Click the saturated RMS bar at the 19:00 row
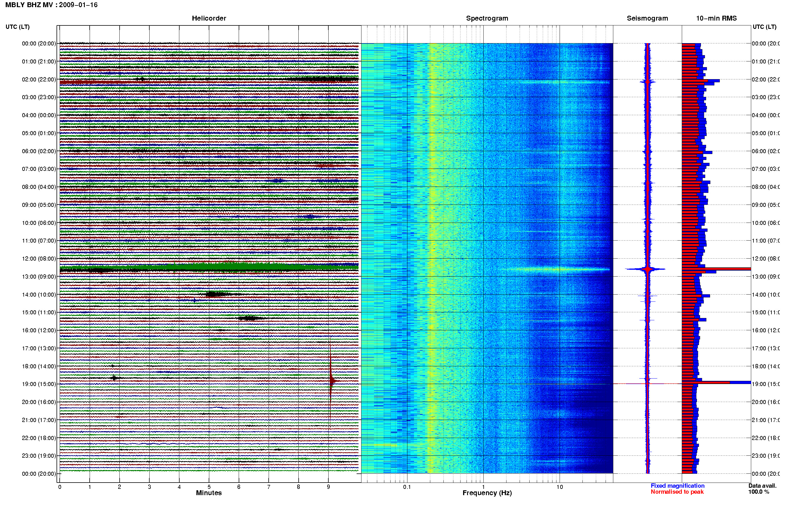 716,383
